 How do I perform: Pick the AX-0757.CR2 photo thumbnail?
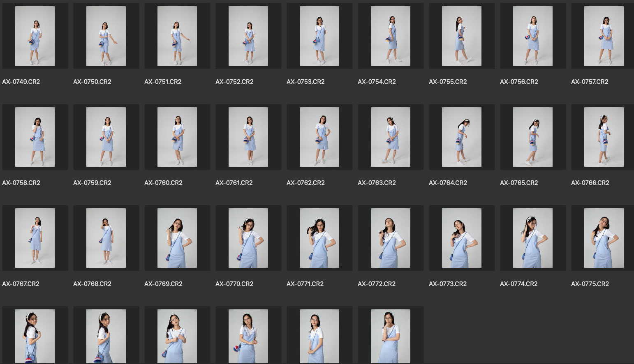604,36
